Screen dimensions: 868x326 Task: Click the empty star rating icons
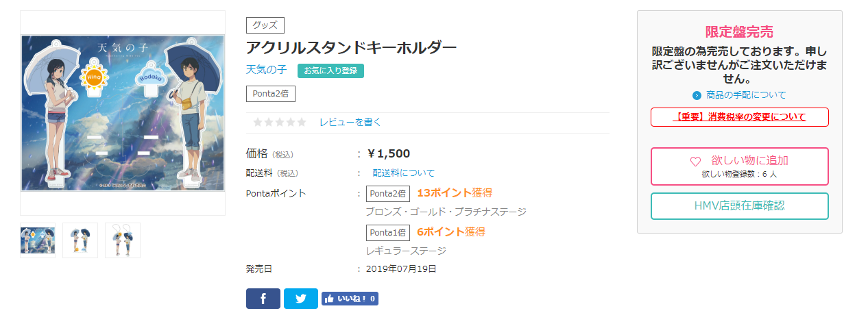coord(280,122)
